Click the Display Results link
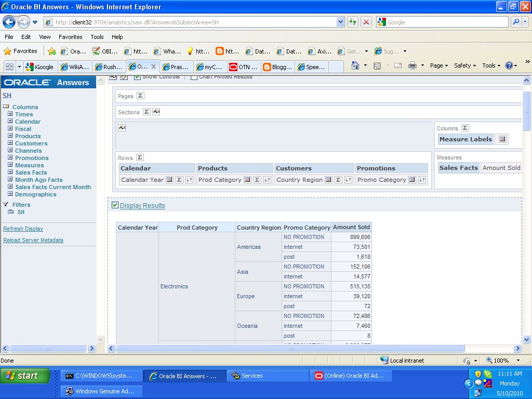 142,205
